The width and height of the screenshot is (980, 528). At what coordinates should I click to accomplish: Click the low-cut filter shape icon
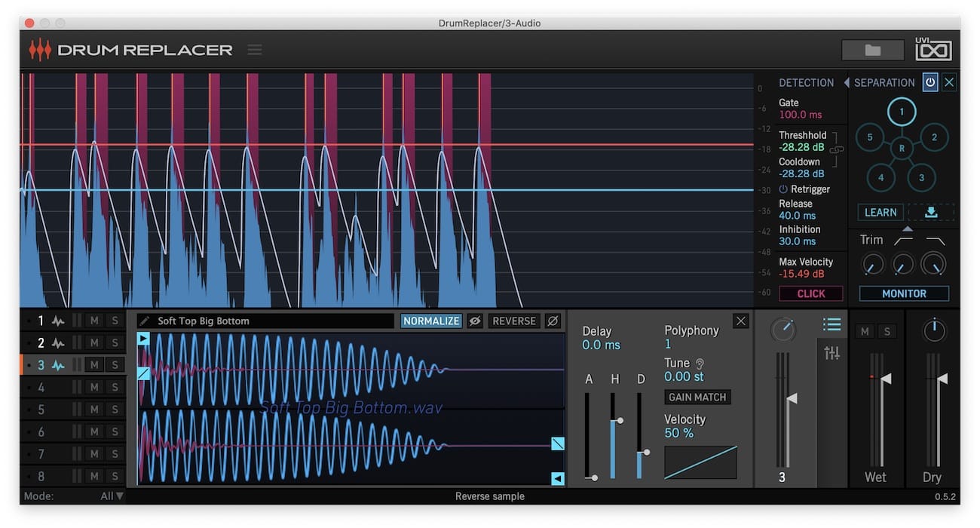coord(903,241)
